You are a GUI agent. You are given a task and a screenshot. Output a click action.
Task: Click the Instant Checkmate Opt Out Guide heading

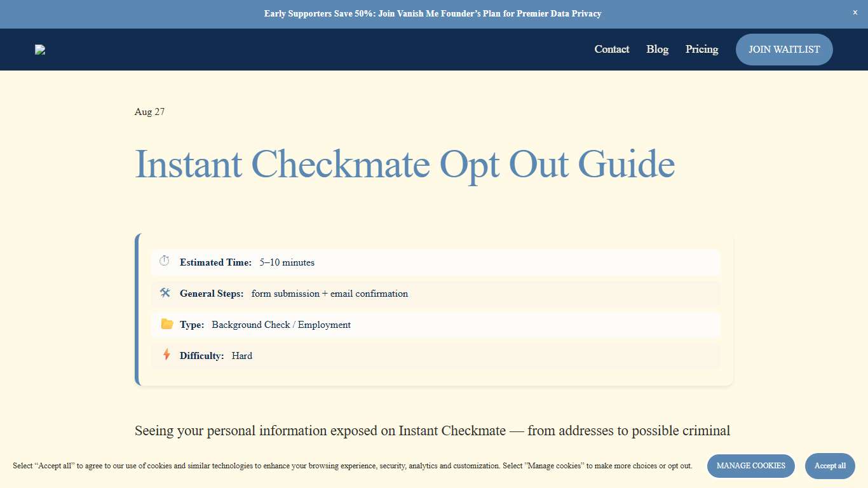405,164
